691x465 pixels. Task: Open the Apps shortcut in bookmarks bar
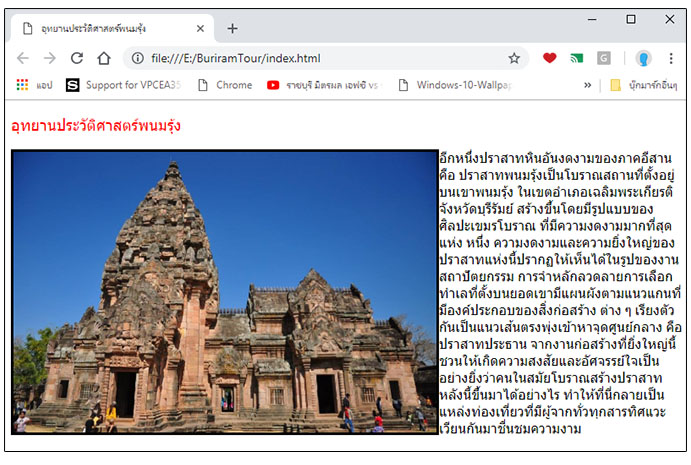point(34,85)
